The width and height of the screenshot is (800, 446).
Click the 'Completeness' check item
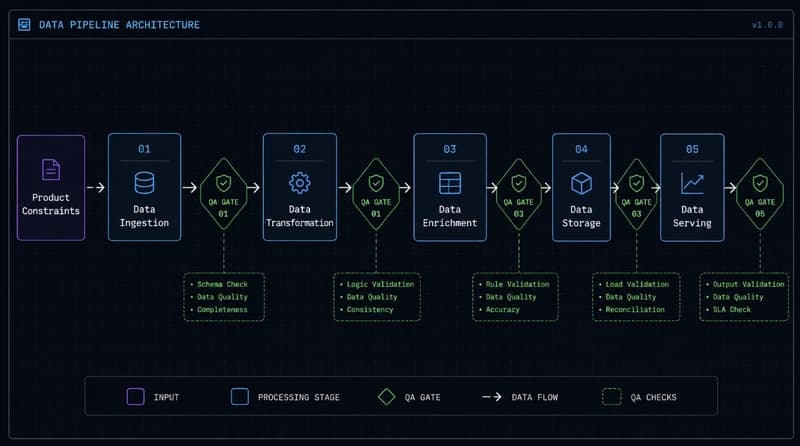[222, 310]
